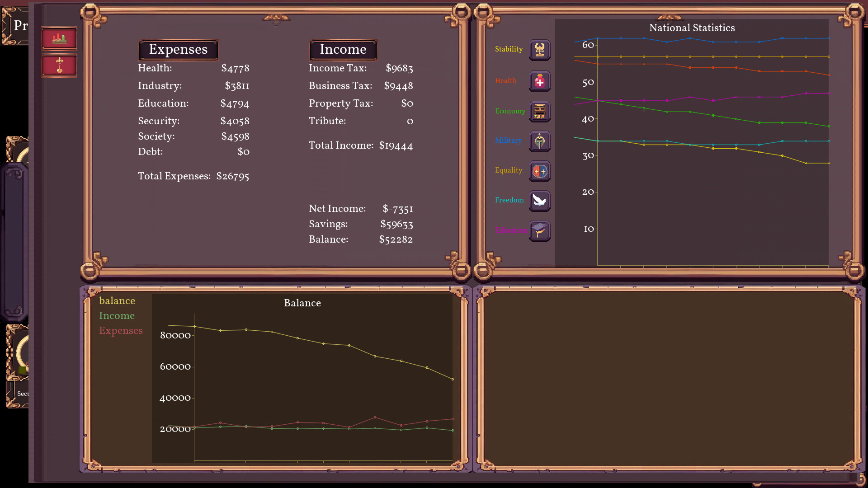Select the Economy treasure chest icon

(x=539, y=111)
